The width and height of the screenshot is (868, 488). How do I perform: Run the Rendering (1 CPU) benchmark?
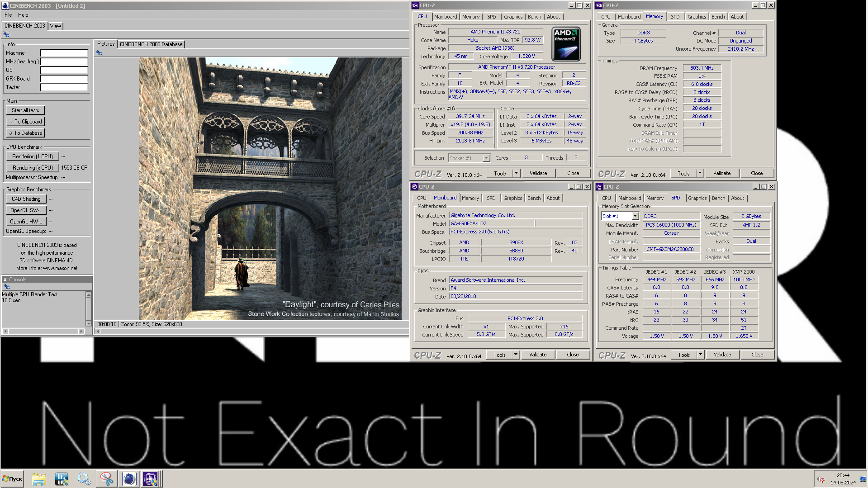33,156
